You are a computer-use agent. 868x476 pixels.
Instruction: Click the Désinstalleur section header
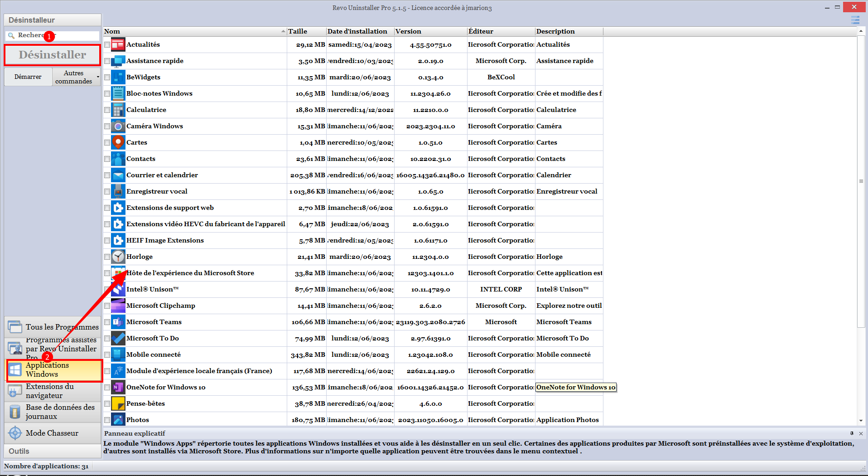point(53,20)
